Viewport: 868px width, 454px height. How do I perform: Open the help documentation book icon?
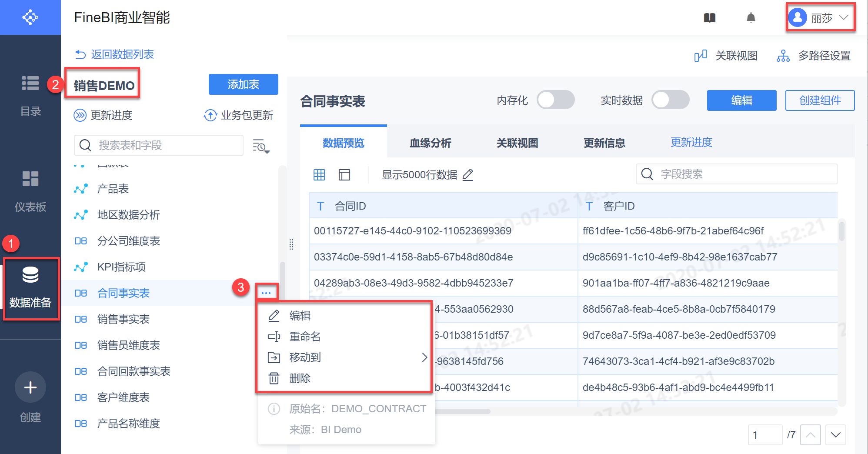710,18
